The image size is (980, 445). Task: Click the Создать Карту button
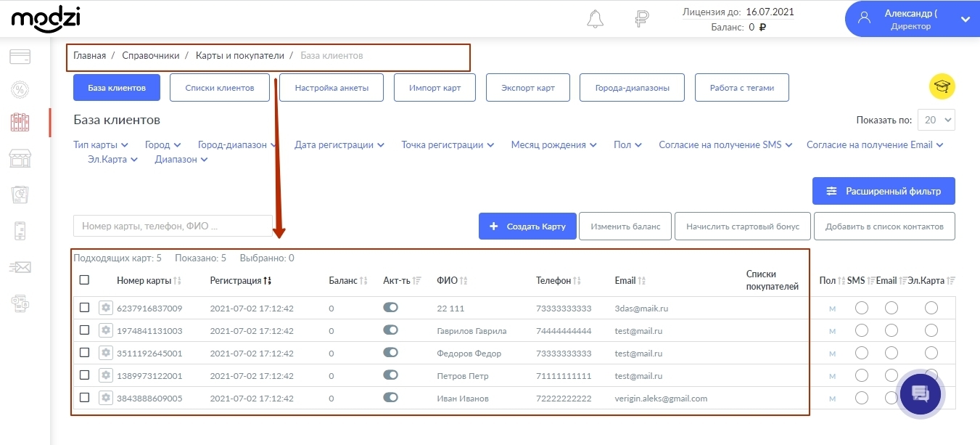pyautogui.click(x=527, y=226)
